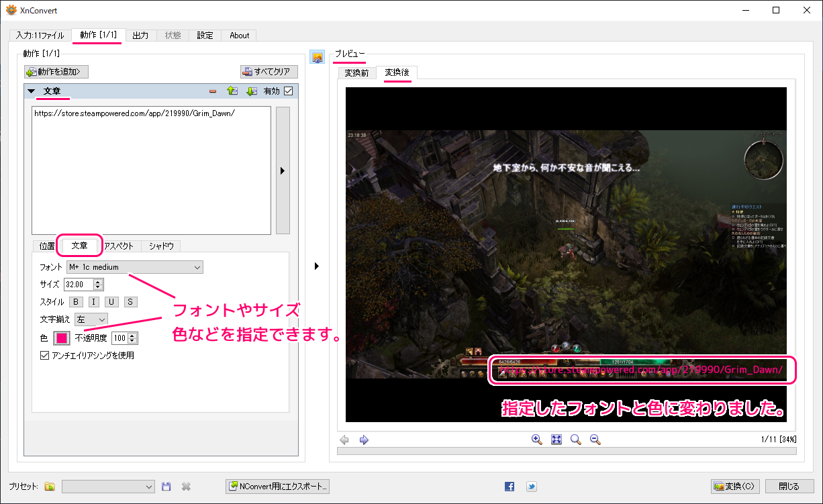Screen dimensions: 823x504
Task: Remove the 文章 action with minus icon
Action: click(x=213, y=91)
